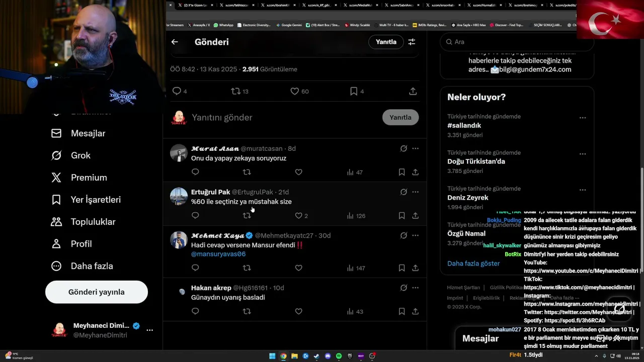Reply to Hakan akrep's comment
The height and width of the screenshot is (362, 644).
pyautogui.click(x=195, y=311)
